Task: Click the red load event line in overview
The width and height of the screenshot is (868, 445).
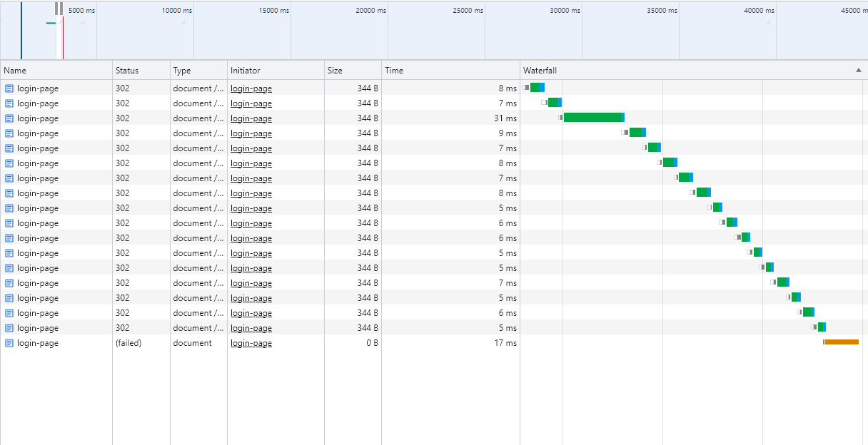Action: pos(63,37)
